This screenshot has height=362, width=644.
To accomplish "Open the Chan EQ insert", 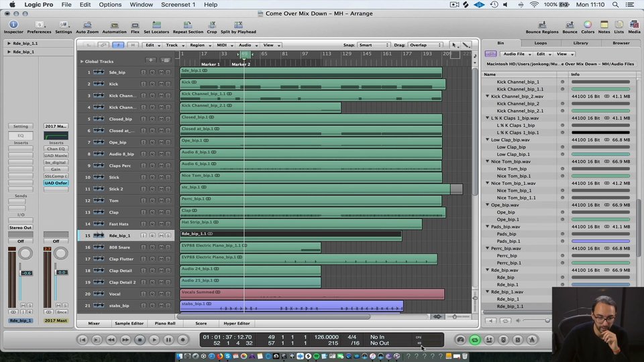I will (x=56, y=149).
